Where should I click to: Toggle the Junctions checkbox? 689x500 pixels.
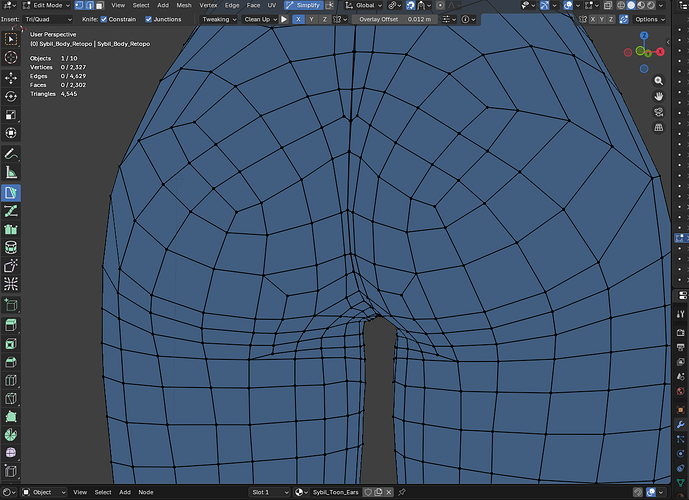(149, 19)
